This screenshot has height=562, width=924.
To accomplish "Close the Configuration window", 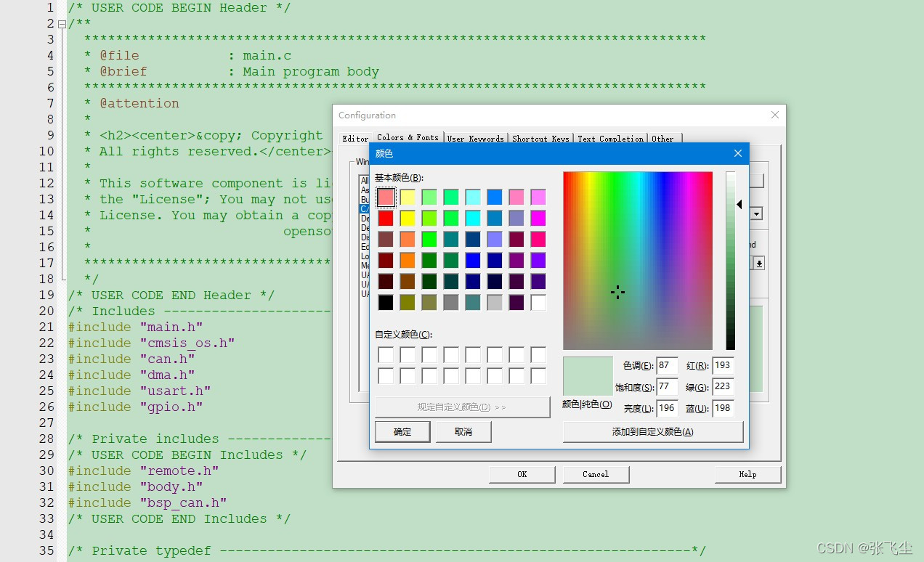I will click(775, 115).
